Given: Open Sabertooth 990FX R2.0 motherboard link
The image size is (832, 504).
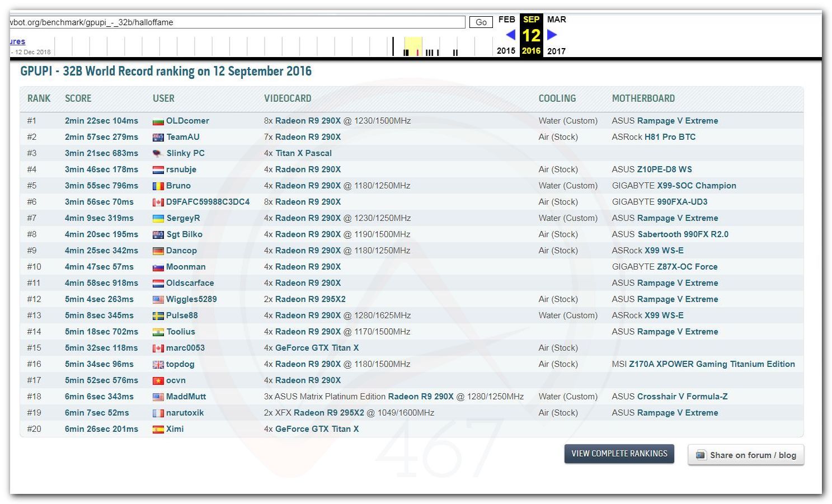Looking at the screenshot, I should point(683,234).
